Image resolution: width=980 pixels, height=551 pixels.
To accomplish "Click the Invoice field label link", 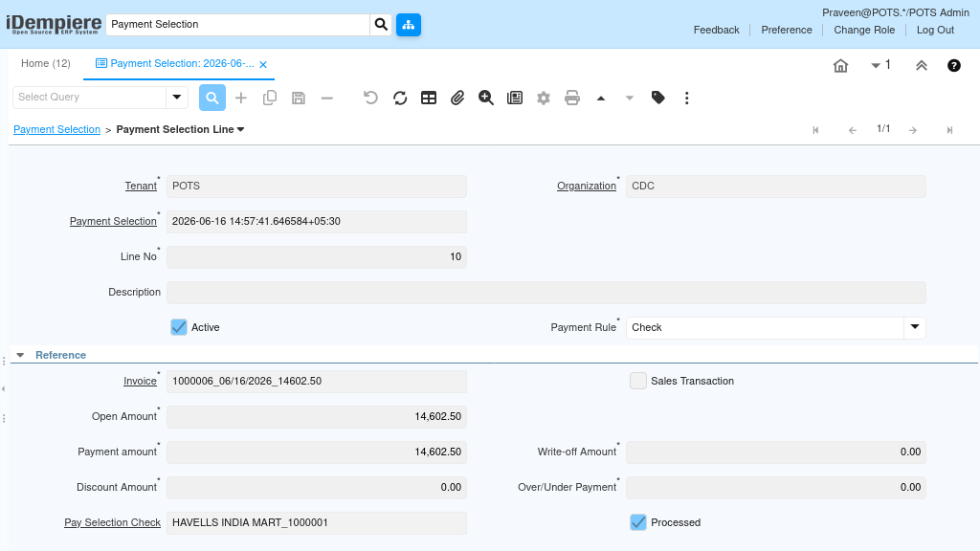I will 140,381.
